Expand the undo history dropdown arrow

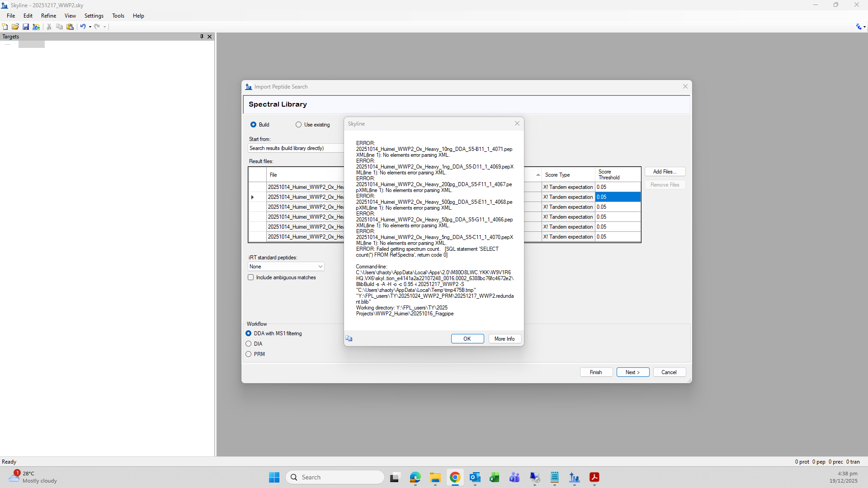pos(90,27)
